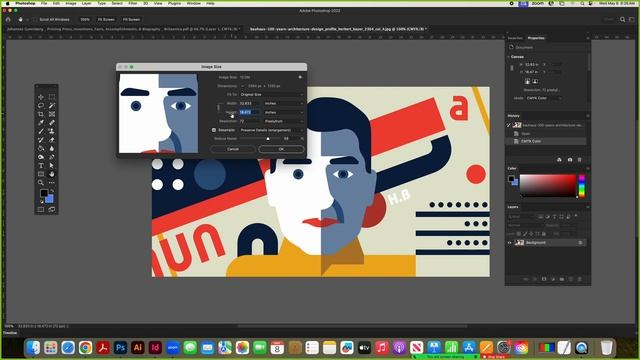This screenshot has width=640, height=360.
Task: Select the Frame tool
Action: (x=52, y=114)
